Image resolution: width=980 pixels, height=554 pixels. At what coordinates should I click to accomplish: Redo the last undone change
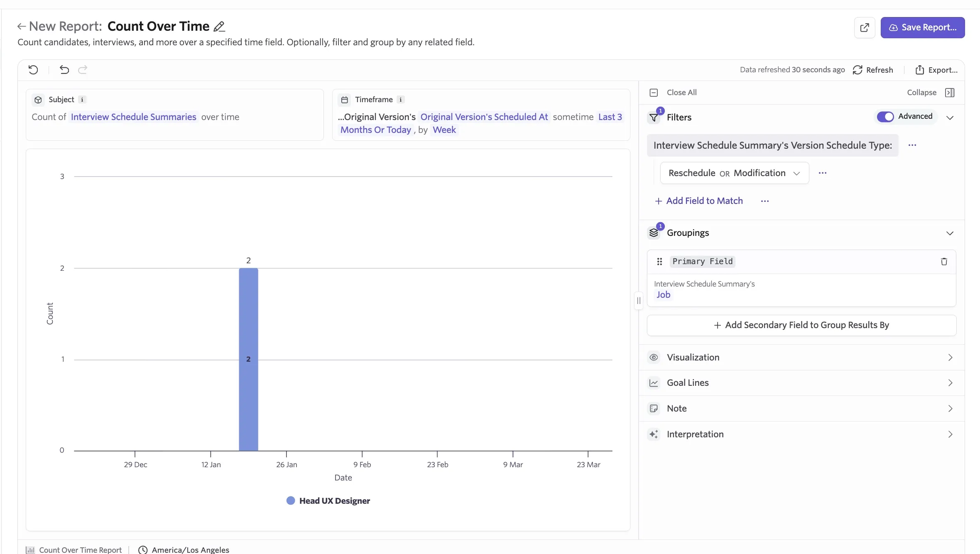(83, 70)
